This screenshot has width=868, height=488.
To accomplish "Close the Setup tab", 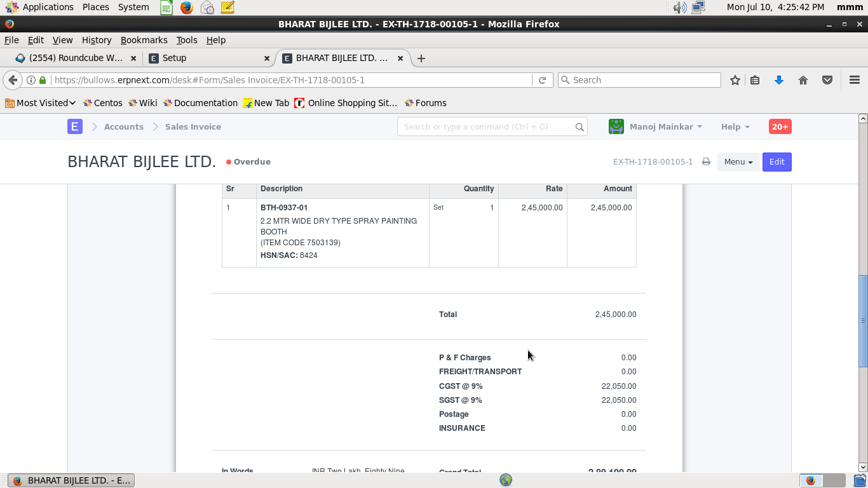I will [x=267, y=58].
